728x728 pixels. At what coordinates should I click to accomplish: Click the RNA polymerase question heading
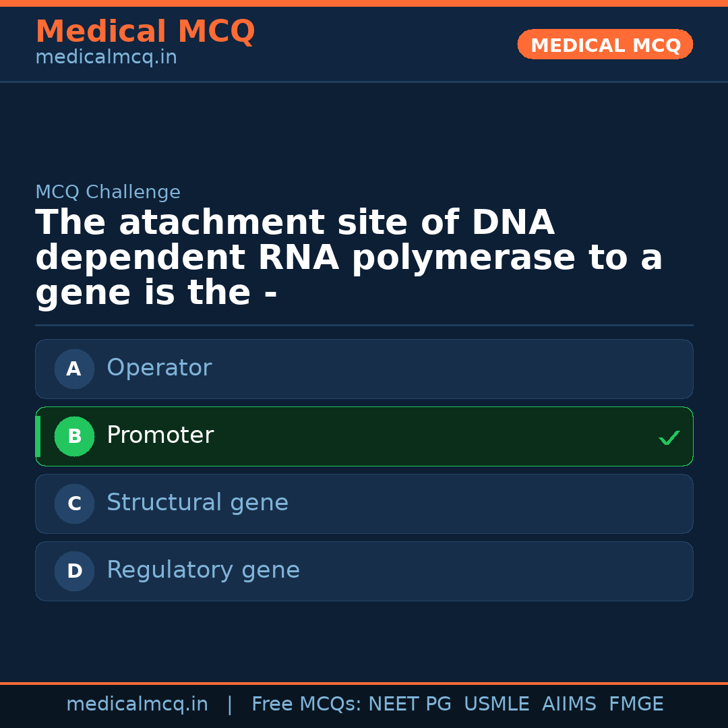click(x=348, y=258)
